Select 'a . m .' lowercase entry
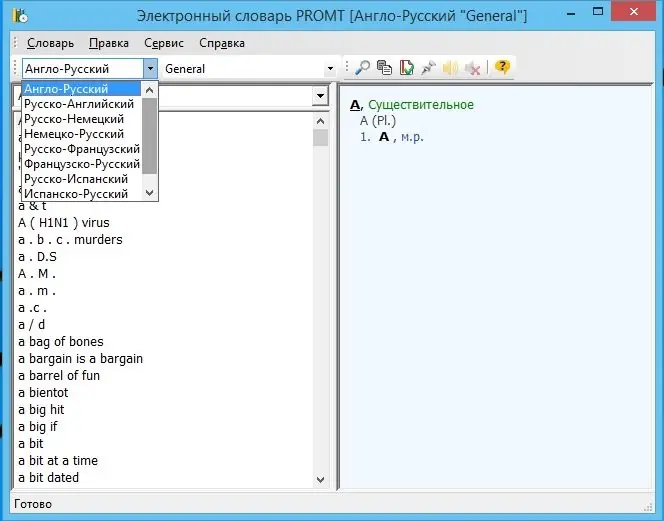 [x=37, y=291]
